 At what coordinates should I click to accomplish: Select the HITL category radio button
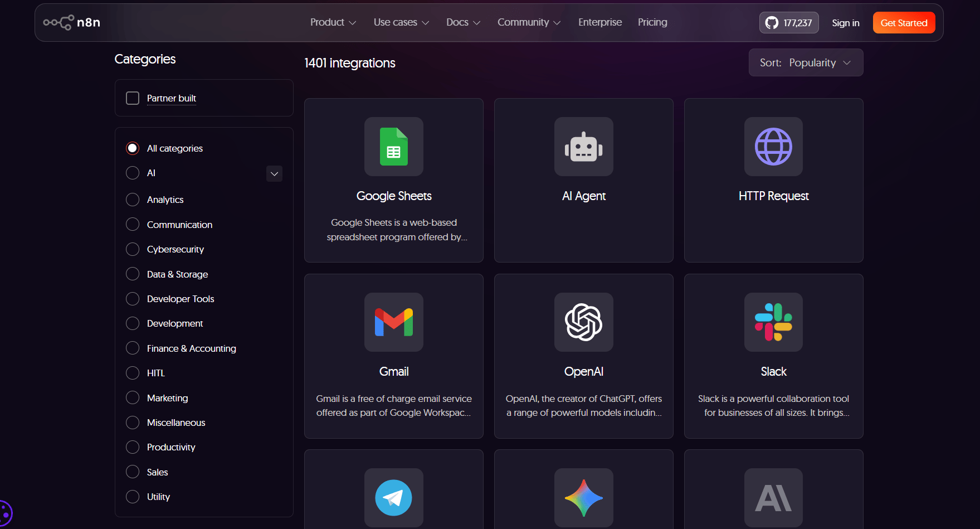[x=133, y=373]
